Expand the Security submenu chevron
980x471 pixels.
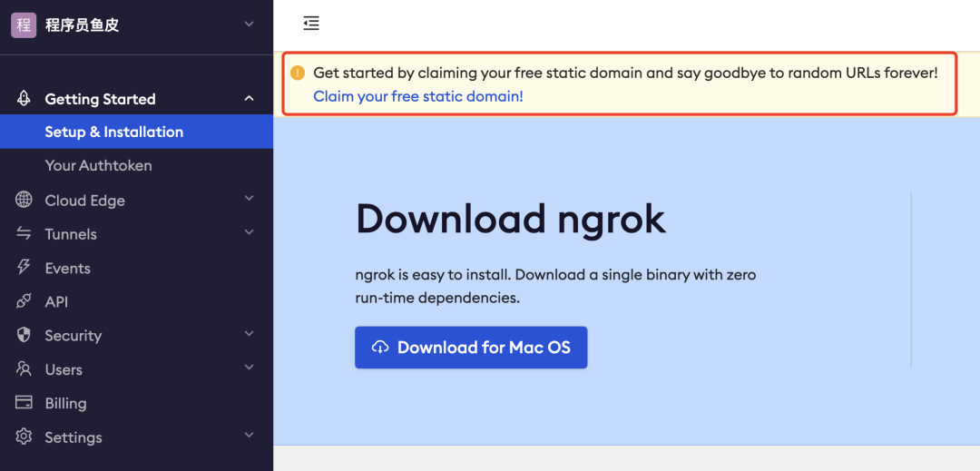[249, 335]
